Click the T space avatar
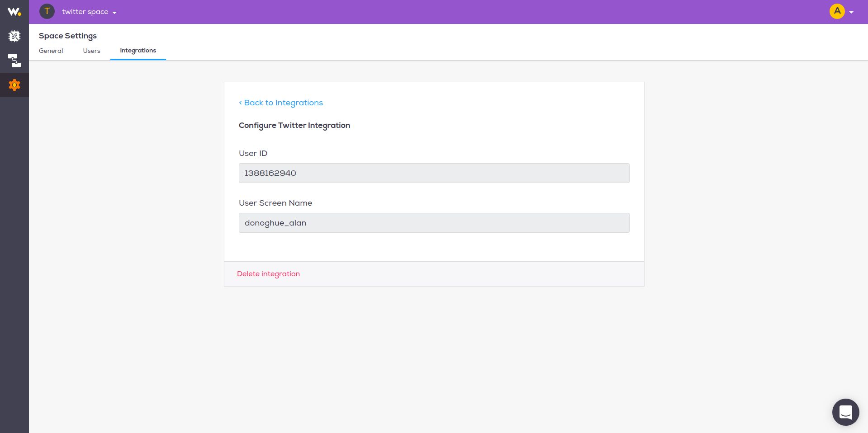The width and height of the screenshot is (868, 433). pyautogui.click(x=47, y=11)
